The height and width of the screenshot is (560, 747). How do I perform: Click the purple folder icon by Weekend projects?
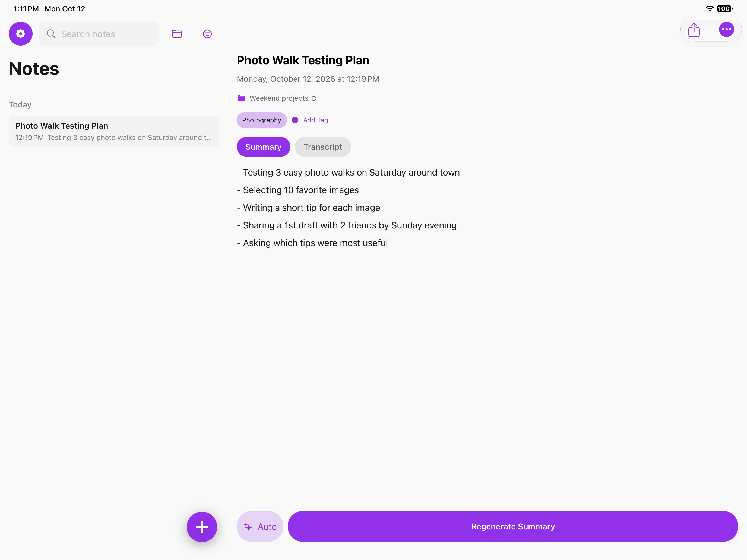pos(241,98)
